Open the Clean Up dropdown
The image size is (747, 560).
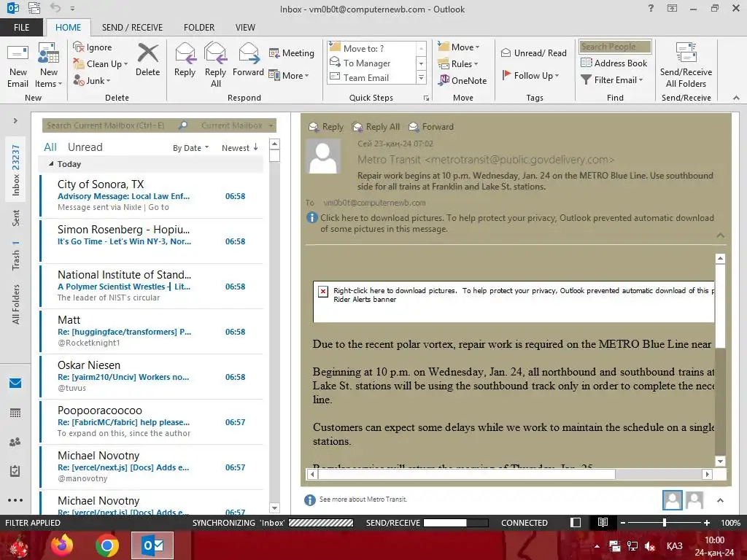coord(101,64)
